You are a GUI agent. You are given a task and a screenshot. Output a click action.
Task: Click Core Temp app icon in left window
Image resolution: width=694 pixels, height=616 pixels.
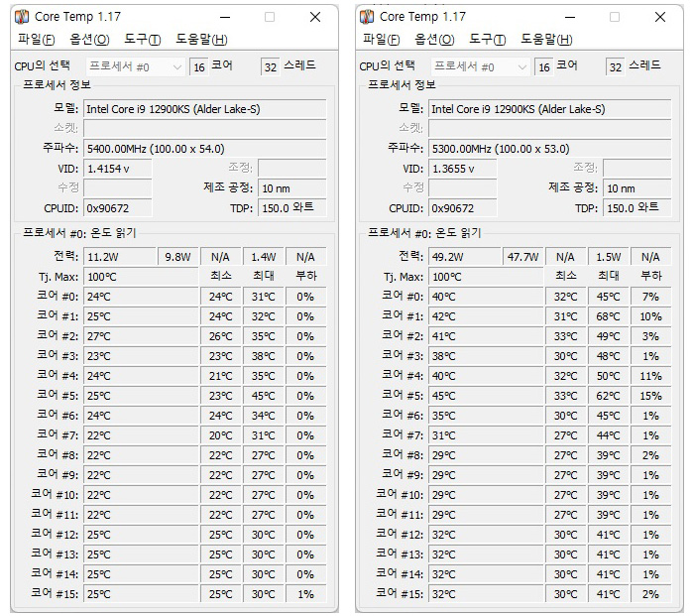(22, 17)
